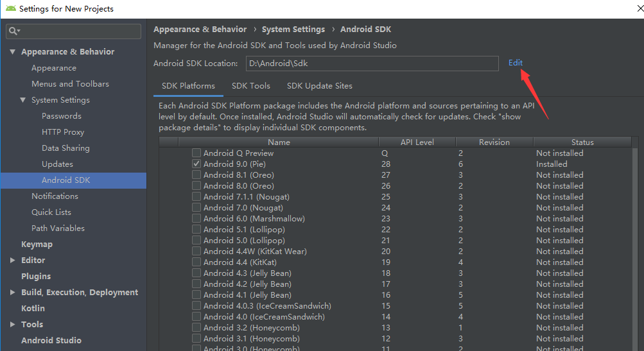The image size is (644, 351).
Task: Expand the Build, Execution, Deployment arrow
Action: point(12,292)
